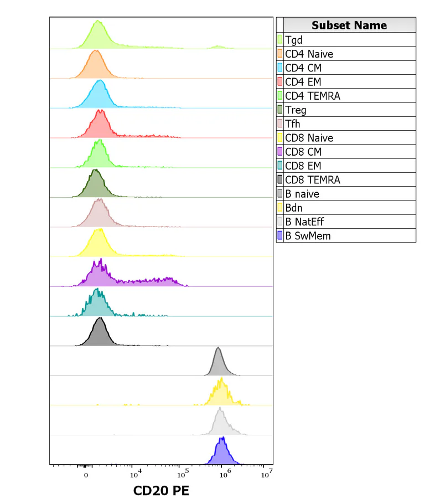The image size is (425, 504).
Task: Click the CD8 EM teal swatch
Action: click(280, 166)
